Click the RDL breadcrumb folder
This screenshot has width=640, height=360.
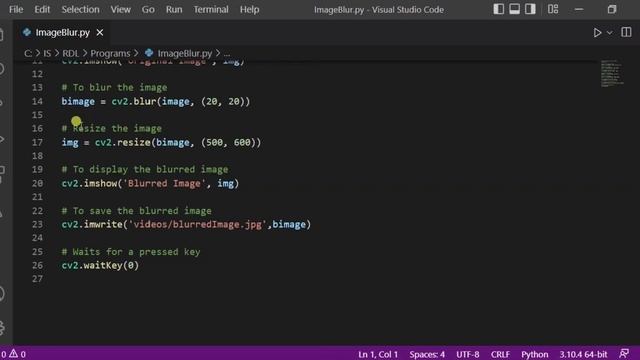pos(71,53)
